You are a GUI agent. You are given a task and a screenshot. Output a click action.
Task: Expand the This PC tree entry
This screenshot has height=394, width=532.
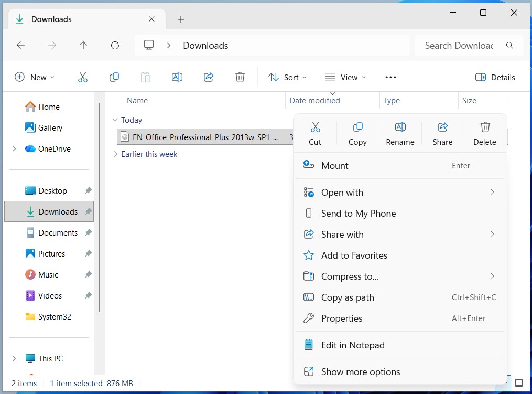click(x=14, y=358)
